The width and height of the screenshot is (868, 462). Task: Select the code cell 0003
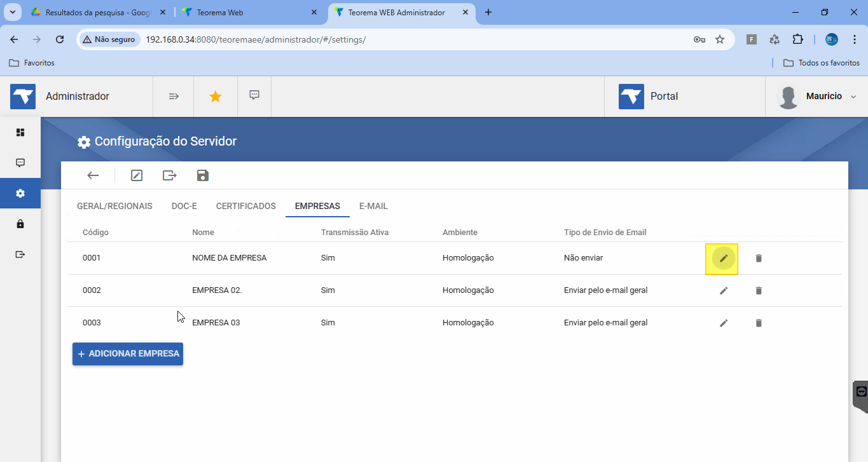92,323
